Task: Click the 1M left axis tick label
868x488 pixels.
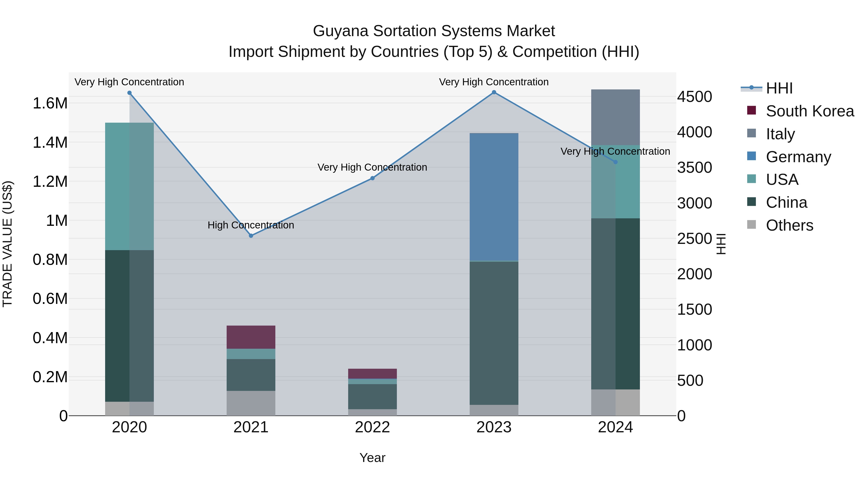Action: [57, 221]
